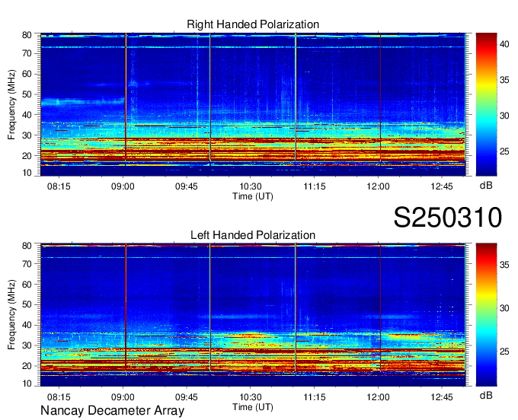The width and height of the screenshot is (518, 420).
Task: Click the 20 MHz tick of the Right Handed plot
Action: point(27,156)
